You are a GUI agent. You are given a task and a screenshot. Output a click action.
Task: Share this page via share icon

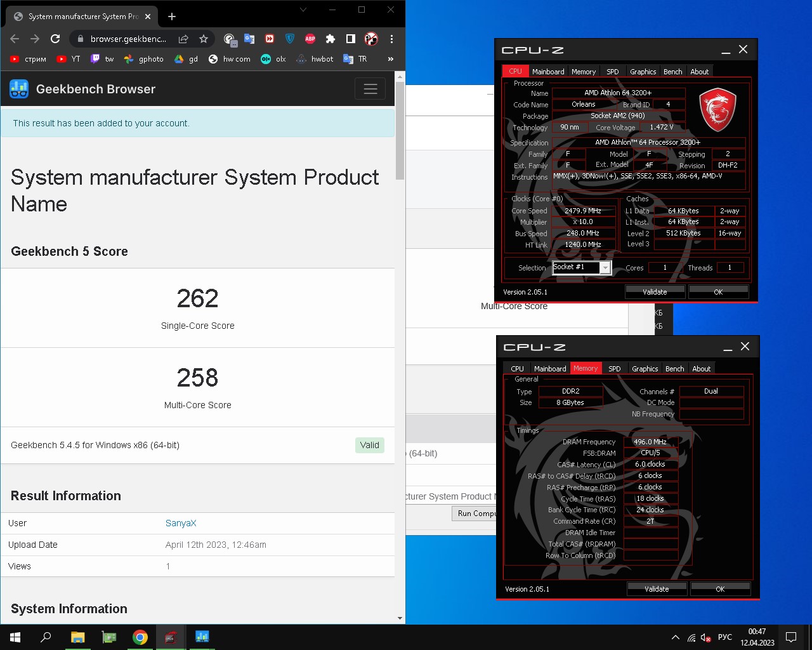coord(183,39)
